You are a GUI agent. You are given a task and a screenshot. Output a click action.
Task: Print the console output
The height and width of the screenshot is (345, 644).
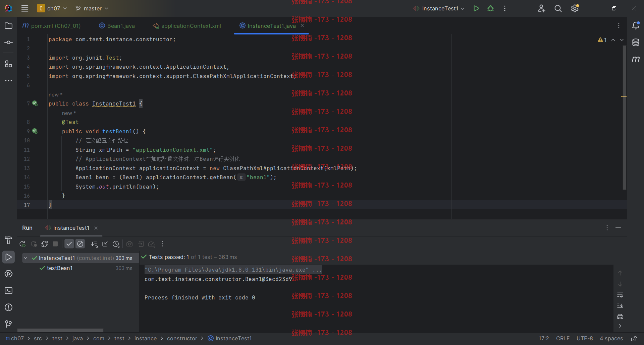click(620, 316)
